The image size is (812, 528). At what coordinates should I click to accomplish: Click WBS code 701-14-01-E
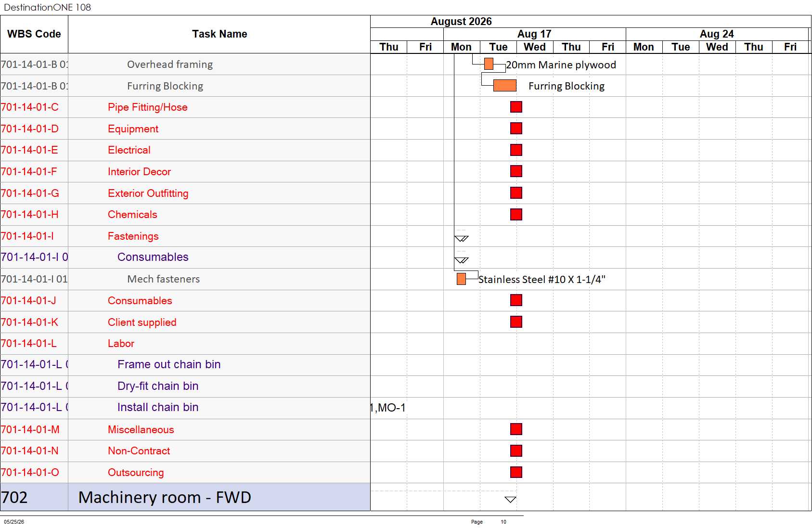coord(29,150)
